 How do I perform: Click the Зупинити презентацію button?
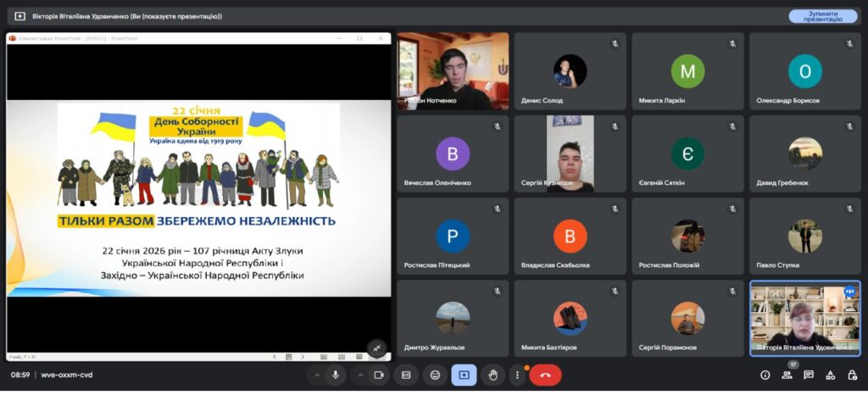(x=822, y=16)
